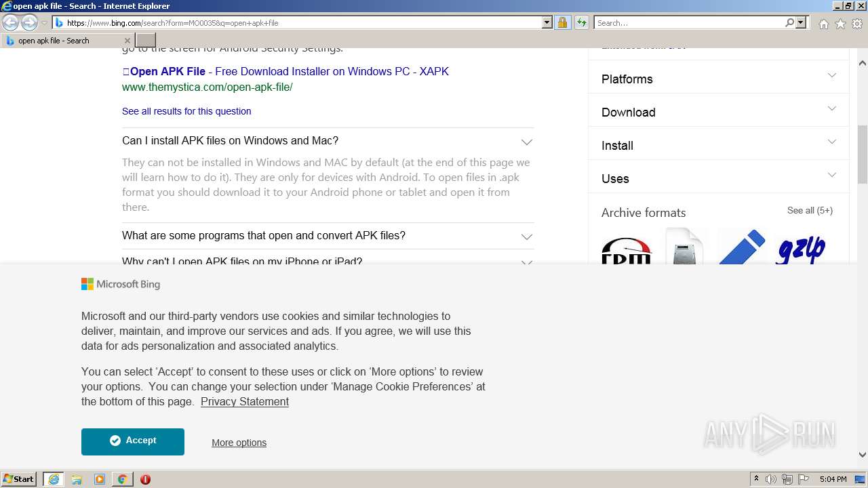Click the network tray icon
The width and height of the screenshot is (868, 488).
787,479
